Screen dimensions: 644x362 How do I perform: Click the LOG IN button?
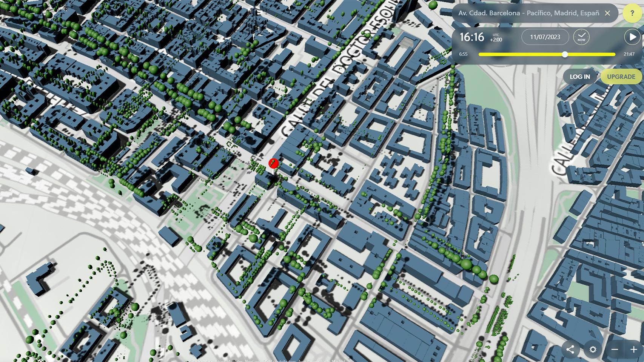pos(579,76)
